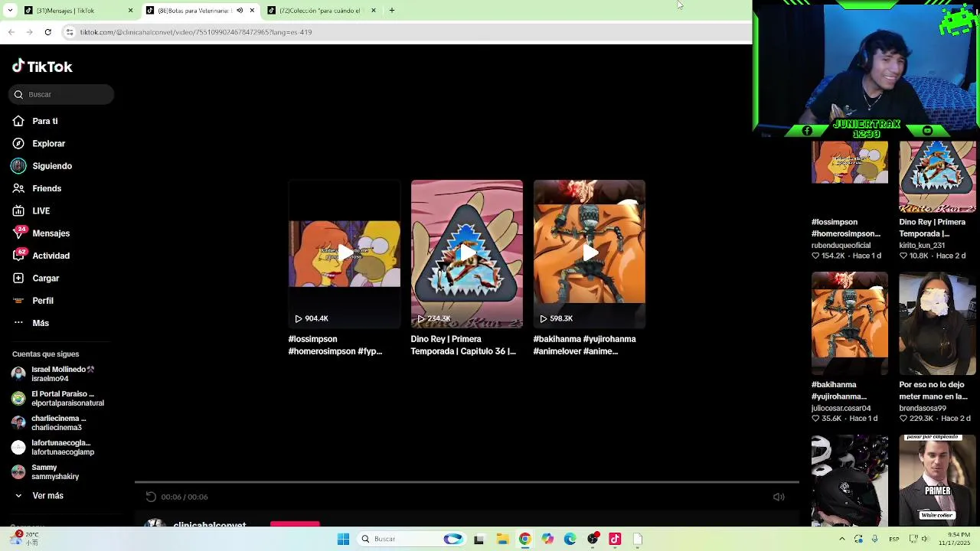The image size is (980, 551).
Task: Replay the video with replay icon
Action: [x=151, y=497]
